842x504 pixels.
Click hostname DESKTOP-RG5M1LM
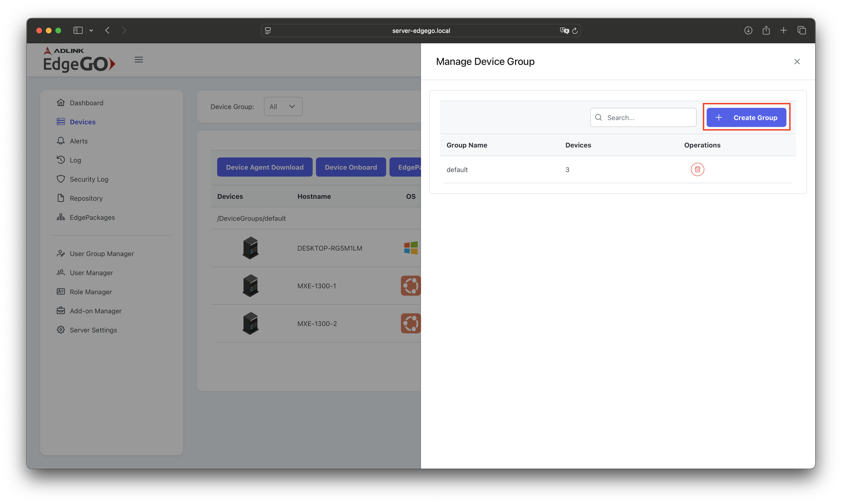click(329, 248)
